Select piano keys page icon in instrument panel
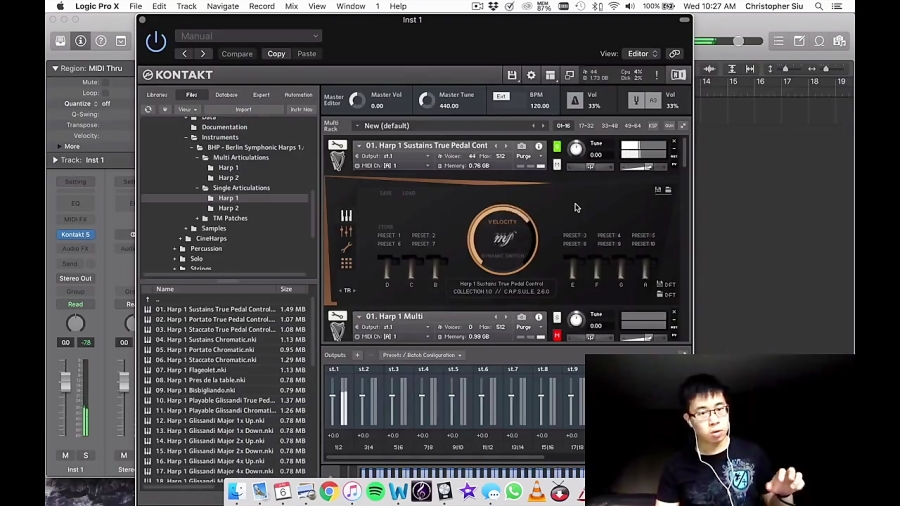900x506 pixels. click(346, 215)
